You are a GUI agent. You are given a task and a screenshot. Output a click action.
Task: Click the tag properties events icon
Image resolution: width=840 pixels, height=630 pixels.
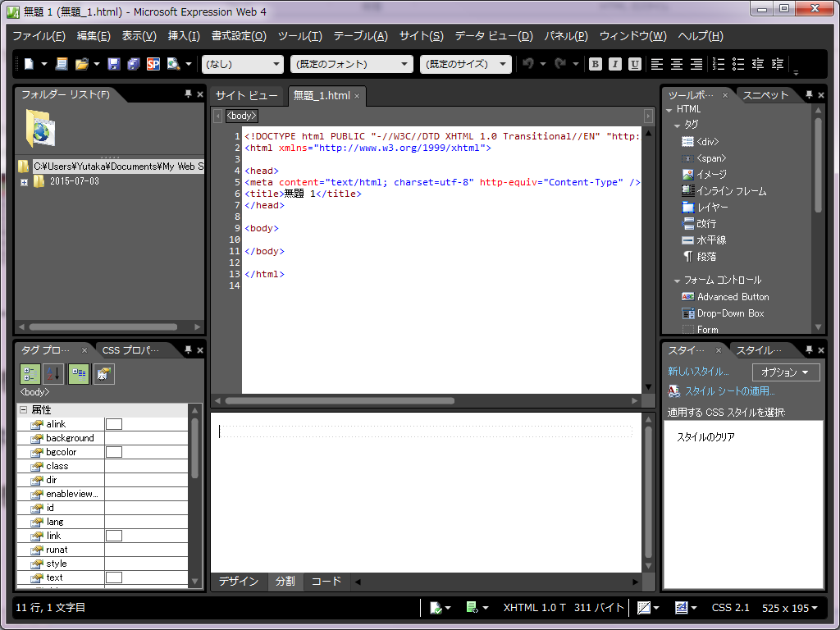[x=104, y=374]
